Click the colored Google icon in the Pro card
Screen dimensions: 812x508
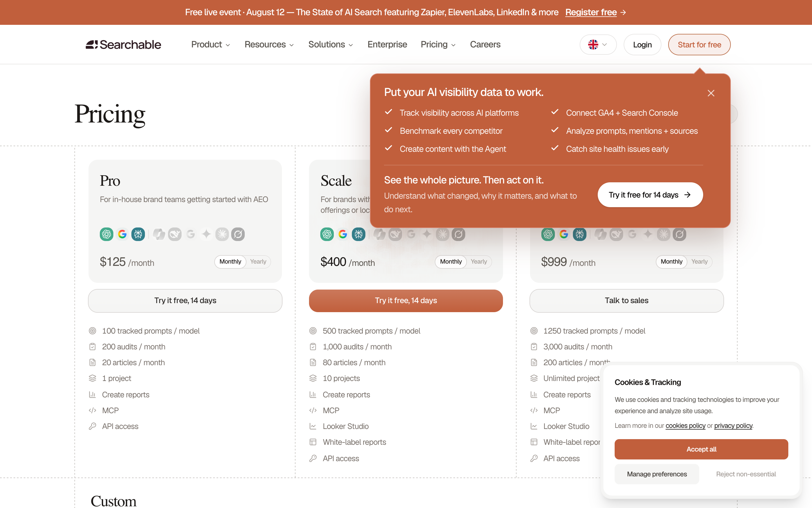[122, 234]
